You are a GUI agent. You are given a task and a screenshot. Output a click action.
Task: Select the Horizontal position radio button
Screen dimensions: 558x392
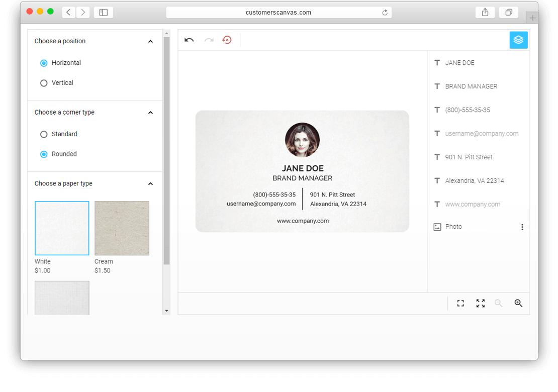[x=44, y=63]
